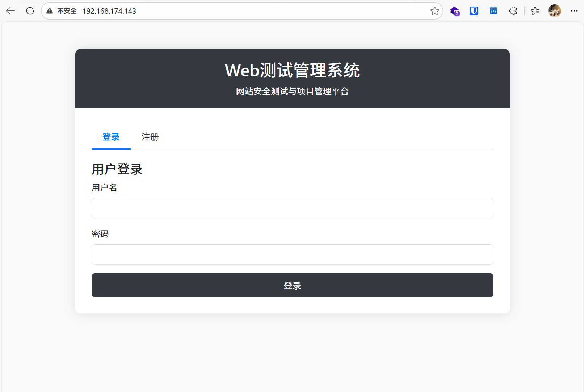
Task: Open the purple extension with the 5 badge
Action: [455, 11]
